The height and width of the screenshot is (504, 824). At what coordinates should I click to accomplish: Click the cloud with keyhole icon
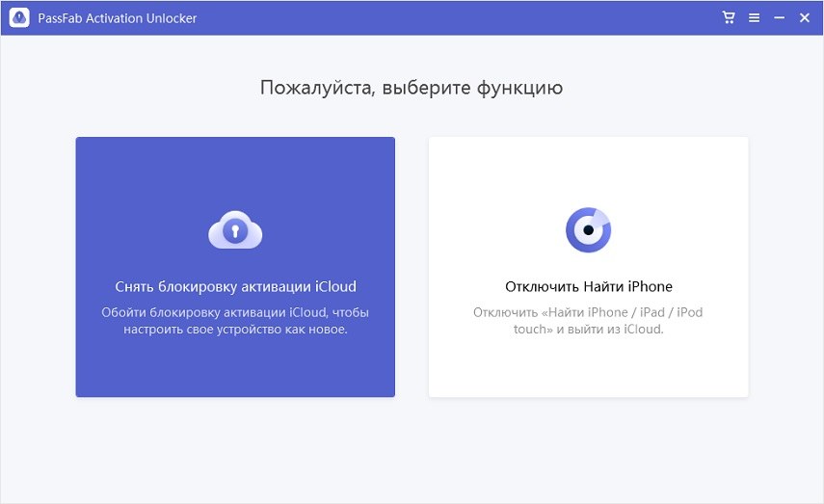coord(235,230)
